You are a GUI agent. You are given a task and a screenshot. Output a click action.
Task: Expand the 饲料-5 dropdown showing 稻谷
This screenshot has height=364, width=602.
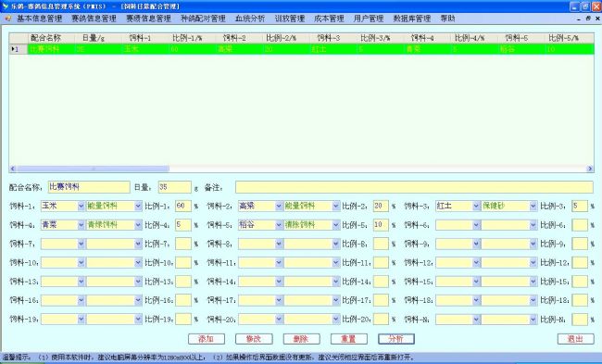(x=279, y=225)
